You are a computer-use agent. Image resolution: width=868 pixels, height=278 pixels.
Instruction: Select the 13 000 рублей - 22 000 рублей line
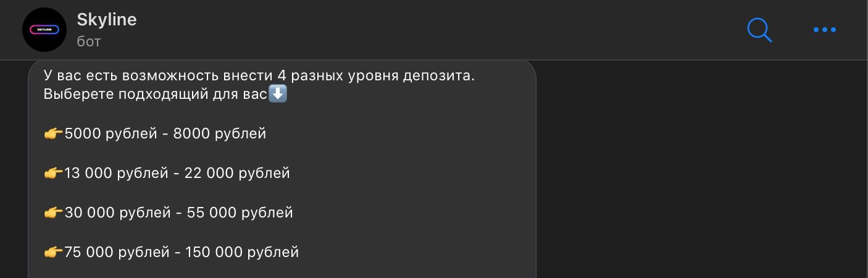pos(167,173)
